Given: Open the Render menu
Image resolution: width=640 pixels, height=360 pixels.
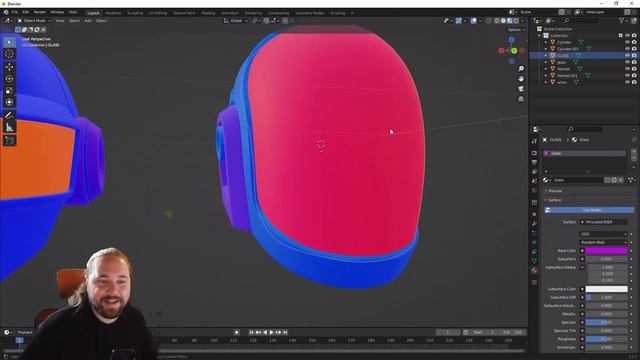Looking at the screenshot, I should (40, 13).
